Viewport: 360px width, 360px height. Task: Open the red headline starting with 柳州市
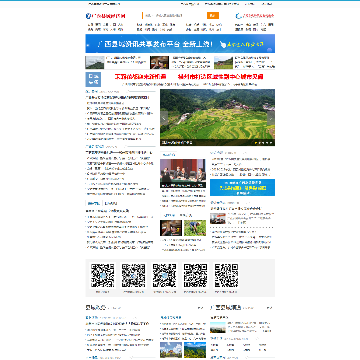click(220, 77)
